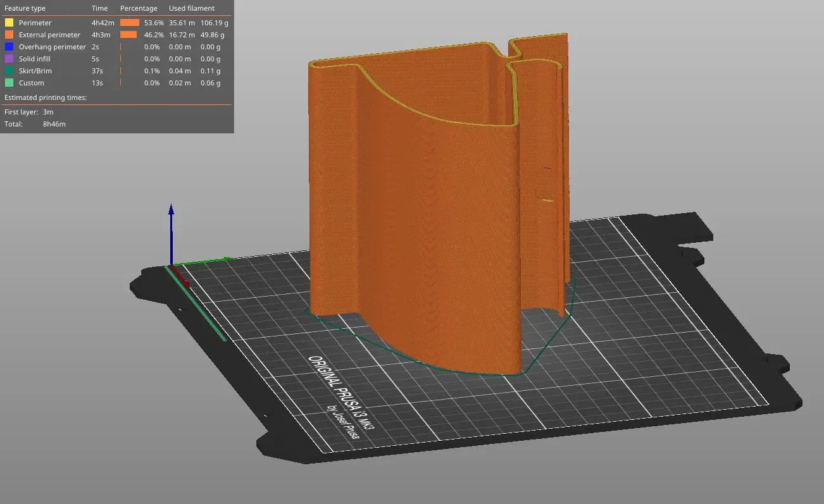
Task: Click the light green Custom swatch
Action: 9,83
